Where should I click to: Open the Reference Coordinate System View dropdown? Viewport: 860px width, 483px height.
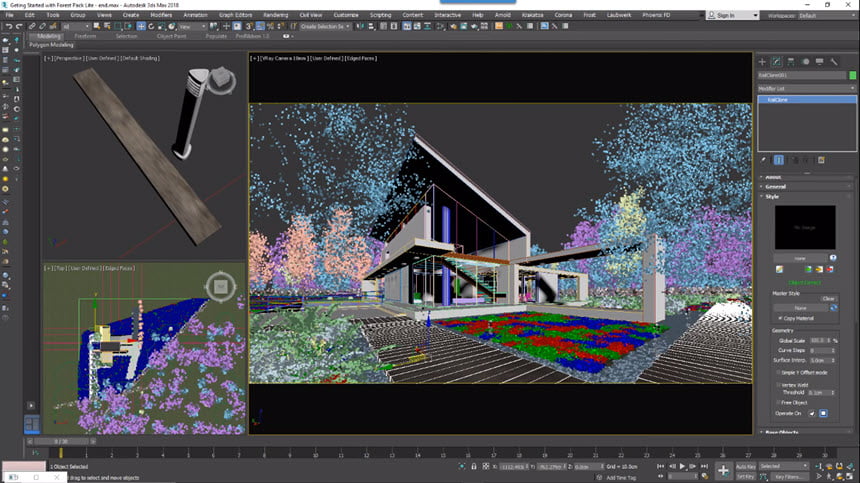[193, 26]
